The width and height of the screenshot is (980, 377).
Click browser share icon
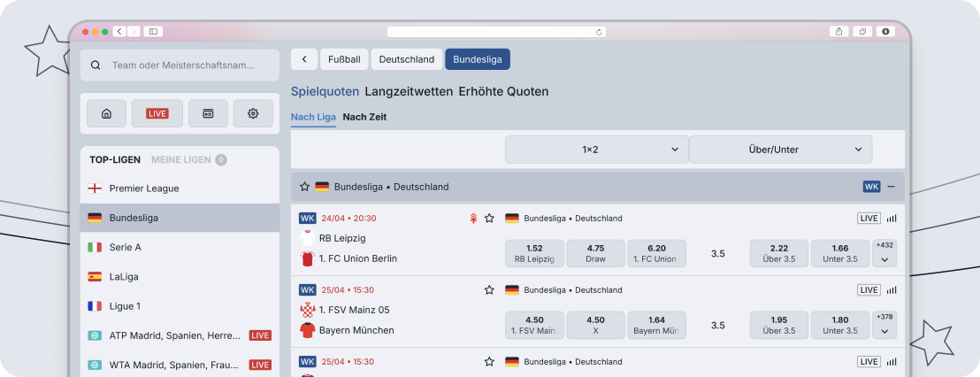pos(838,31)
